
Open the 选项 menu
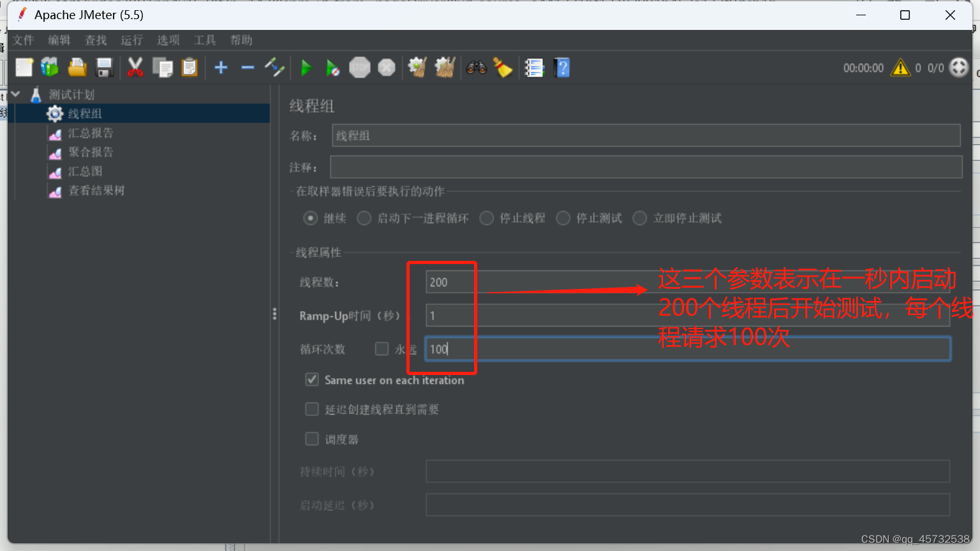click(x=168, y=40)
